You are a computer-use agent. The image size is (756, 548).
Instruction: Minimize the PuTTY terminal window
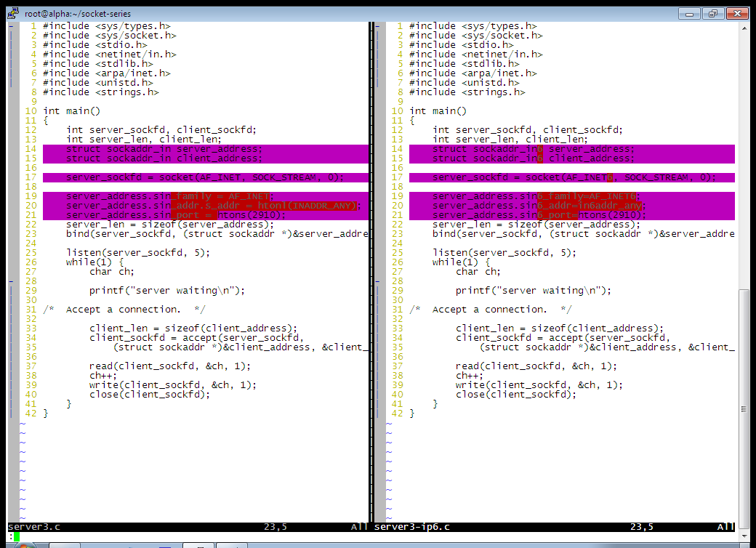[x=691, y=12]
